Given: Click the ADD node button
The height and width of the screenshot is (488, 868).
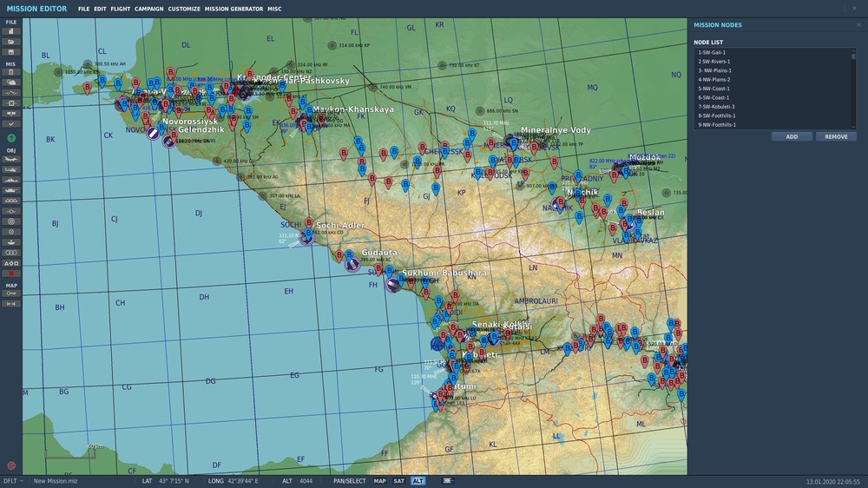Looking at the screenshot, I should point(792,136).
